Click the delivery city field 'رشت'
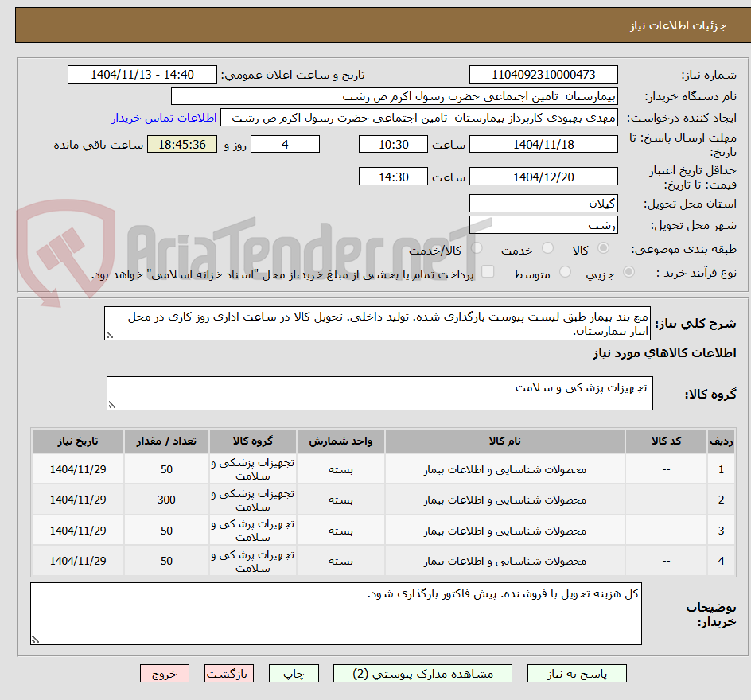 click(543, 225)
